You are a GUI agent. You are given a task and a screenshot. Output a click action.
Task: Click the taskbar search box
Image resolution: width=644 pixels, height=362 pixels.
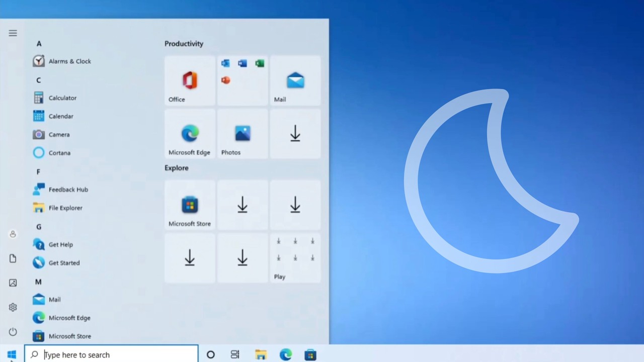click(x=111, y=354)
